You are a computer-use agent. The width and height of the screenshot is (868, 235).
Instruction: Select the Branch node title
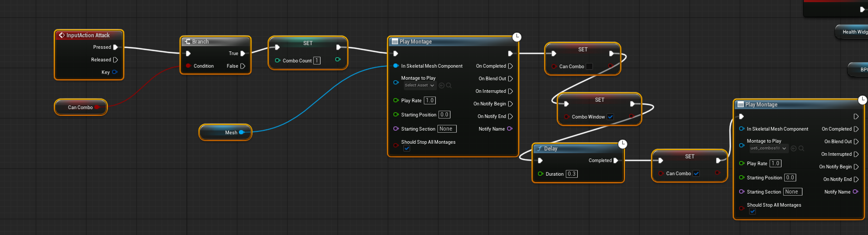pyautogui.click(x=200, y=41)
